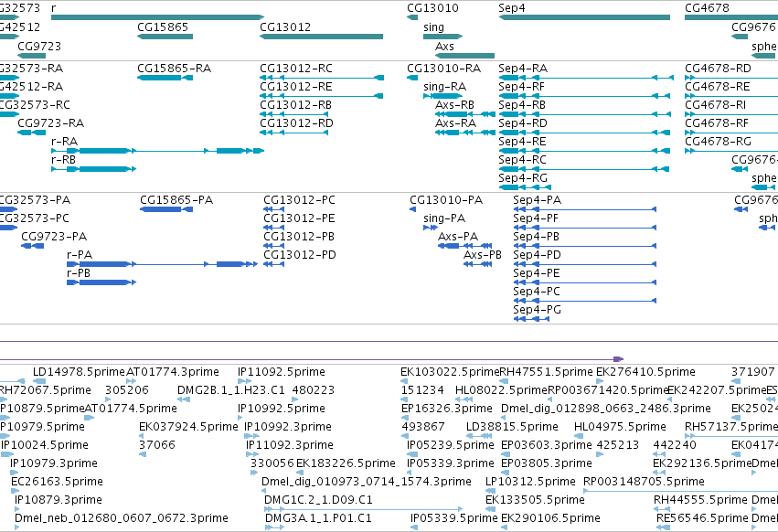
Task: Click protein r-PB
Action: click(101, 282)
